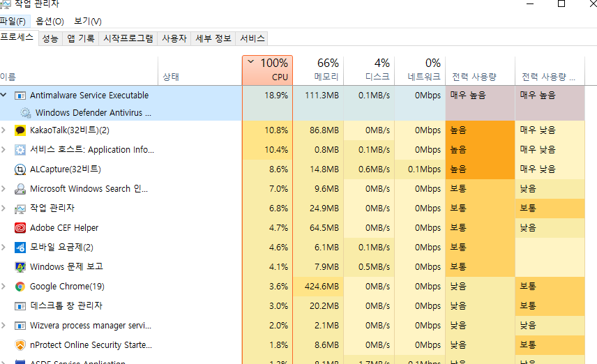Sort by the first 전력 사용량 column header
597x364 pixels.
[480, 70]
